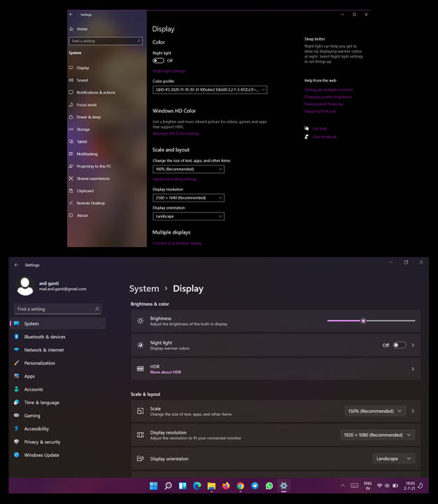Screen dimensions: 438x504
Task: Click Find a setting field in Windows 10 window
Action: click(106, 41)
